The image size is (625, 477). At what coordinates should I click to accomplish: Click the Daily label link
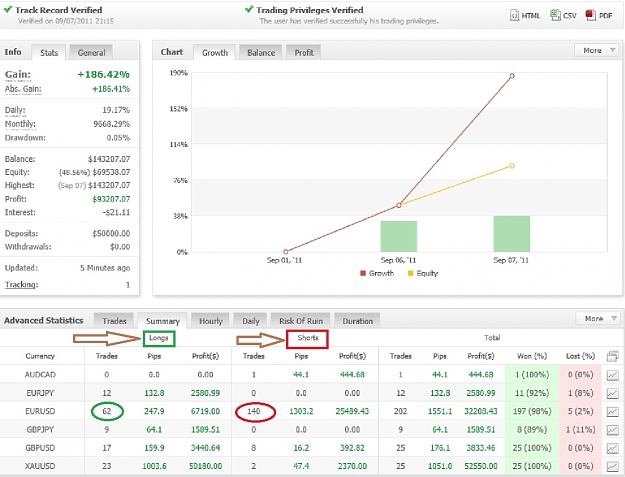point(15,110)
